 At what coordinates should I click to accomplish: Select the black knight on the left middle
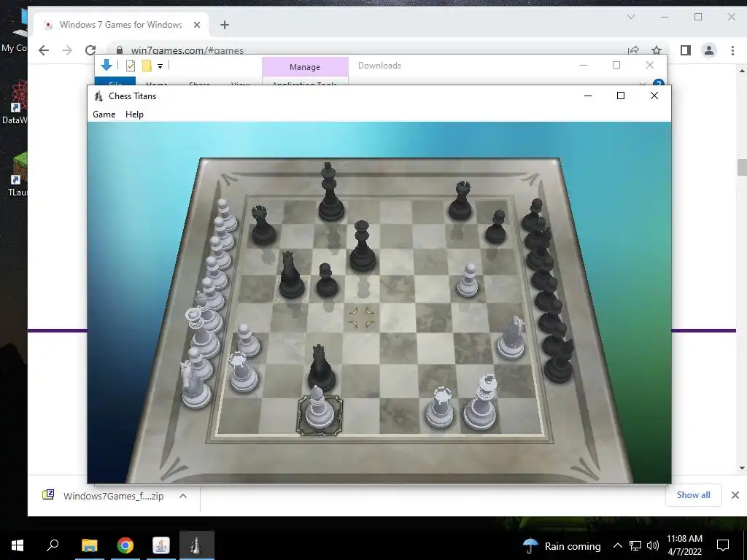coord(291,276)
